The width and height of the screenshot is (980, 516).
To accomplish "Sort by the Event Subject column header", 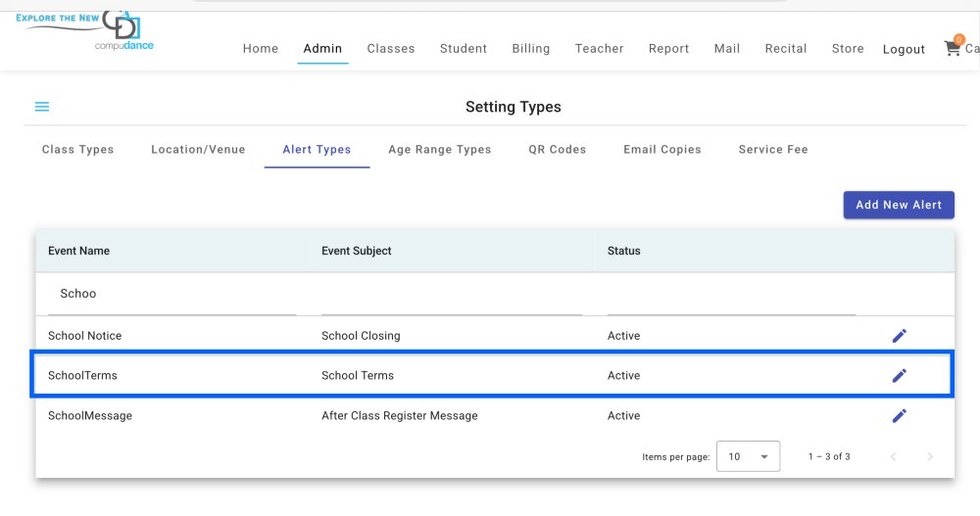I will tap(357, 251).
